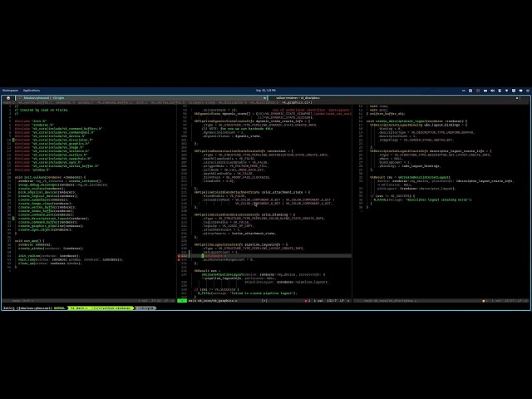Image resolution: width=532 pixels, height=399 pixels.
Task: Click the red error marker on line 132
Action: click(179, 256)
